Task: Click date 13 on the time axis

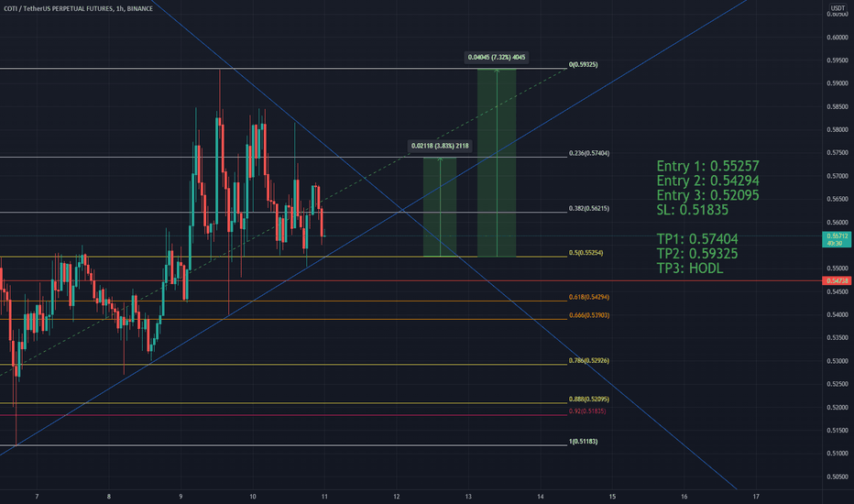Action: tap(468, 497)
